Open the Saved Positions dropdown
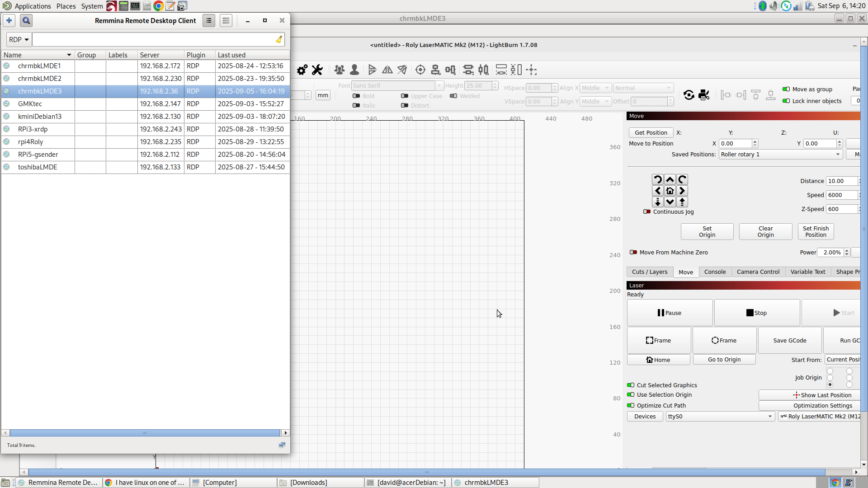 pos(780,155)
